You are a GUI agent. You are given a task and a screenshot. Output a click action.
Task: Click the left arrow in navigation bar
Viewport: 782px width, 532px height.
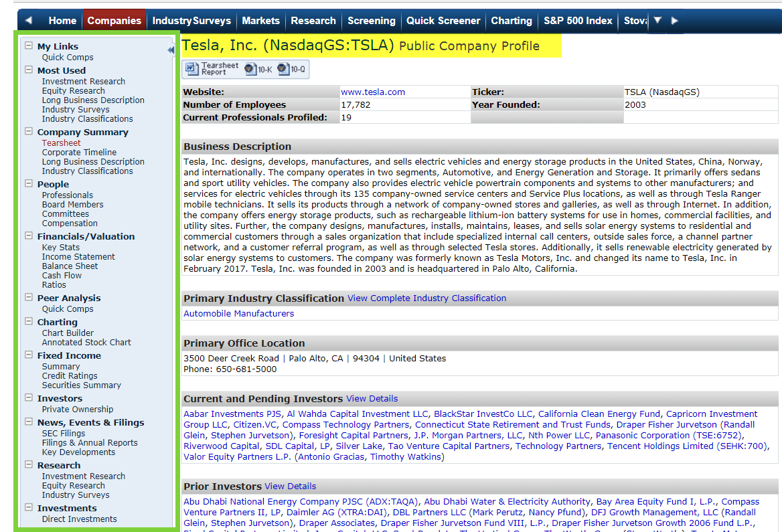click(x=28, y=21)
